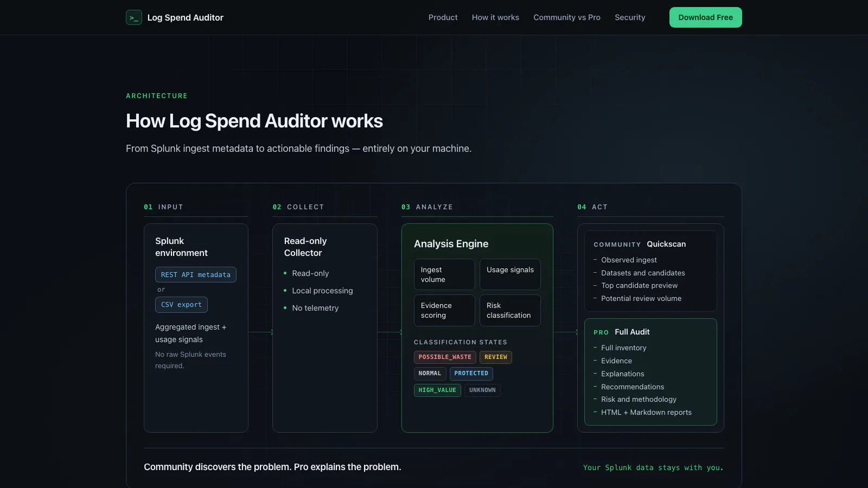Click How Log Spend Auditor works title
The image size is (868, 488).
254,121
